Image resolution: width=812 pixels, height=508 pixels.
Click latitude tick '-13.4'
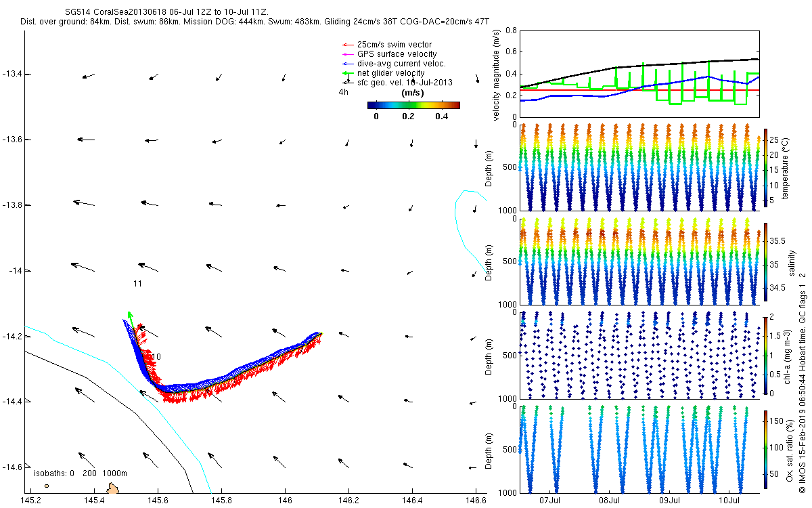click(x=12, y=74)
